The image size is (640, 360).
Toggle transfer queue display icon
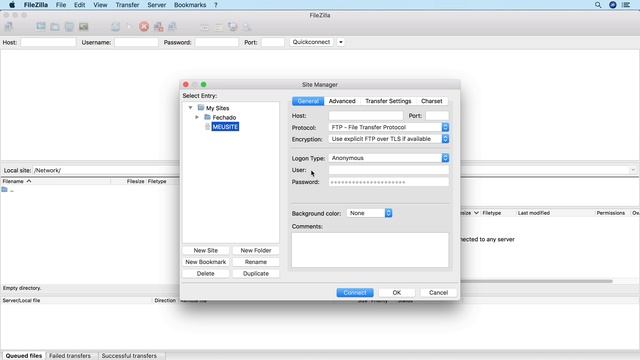tap(84, 27)
